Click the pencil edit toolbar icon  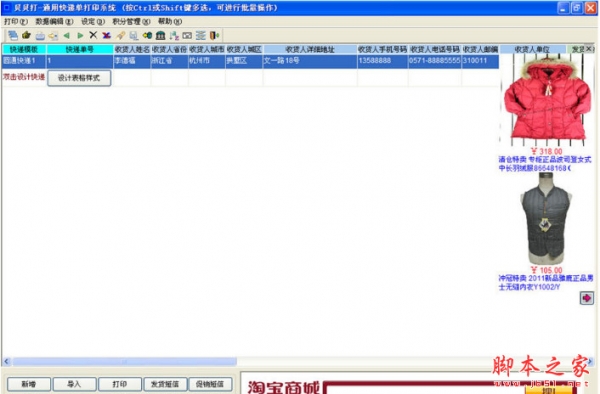coord(120,36)
